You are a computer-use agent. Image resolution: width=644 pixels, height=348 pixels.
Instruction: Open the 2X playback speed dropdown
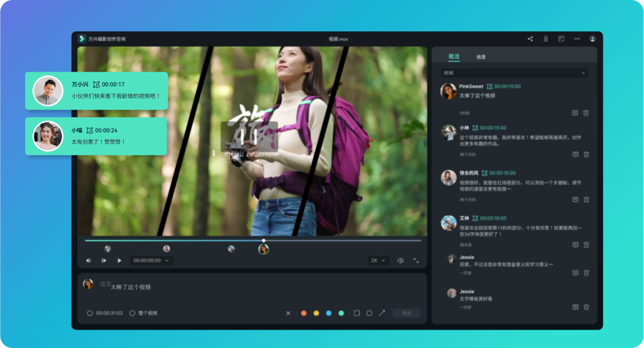point(378,260)
